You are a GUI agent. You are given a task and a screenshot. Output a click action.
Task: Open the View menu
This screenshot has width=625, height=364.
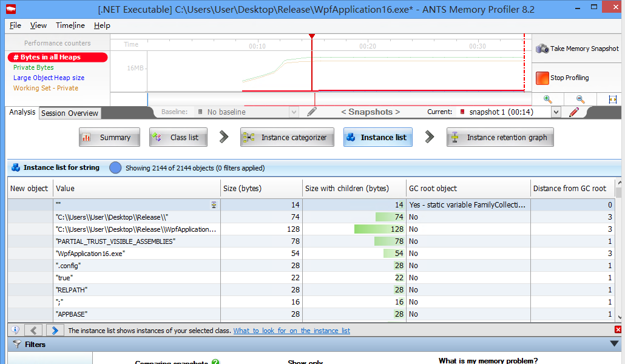38,25
